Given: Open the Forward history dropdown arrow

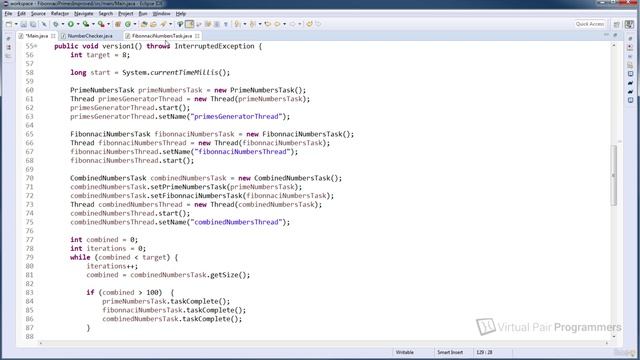Looking at the screenshot, I should [300, 24].
